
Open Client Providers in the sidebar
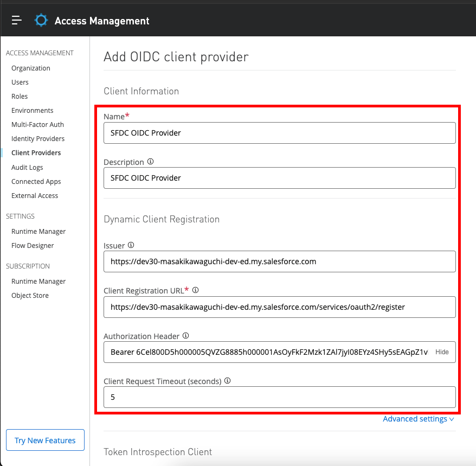tap(36, 153)
